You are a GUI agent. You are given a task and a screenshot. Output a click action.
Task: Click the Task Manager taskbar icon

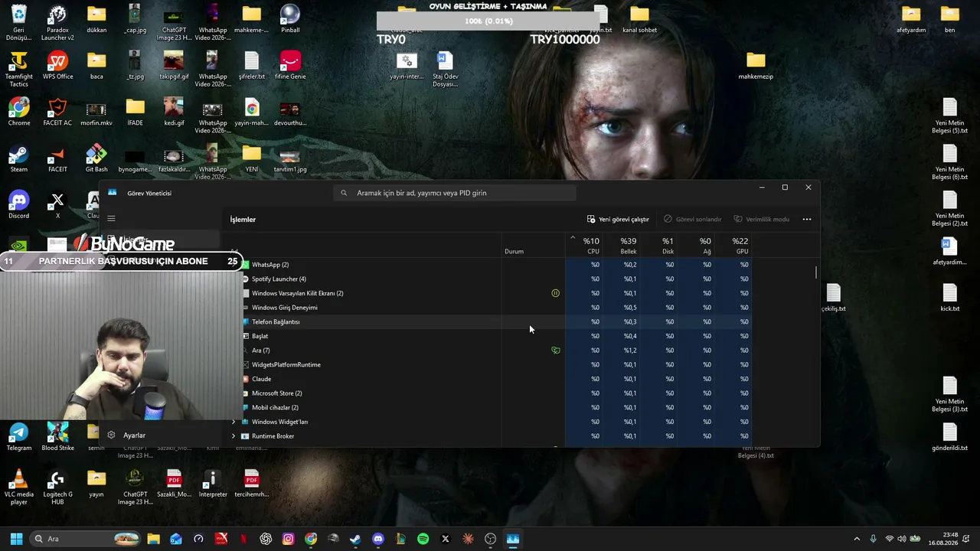pos(513,539)
